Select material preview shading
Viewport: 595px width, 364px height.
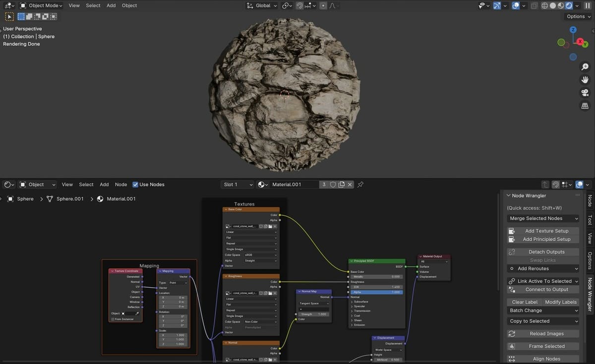click(561, 6)
